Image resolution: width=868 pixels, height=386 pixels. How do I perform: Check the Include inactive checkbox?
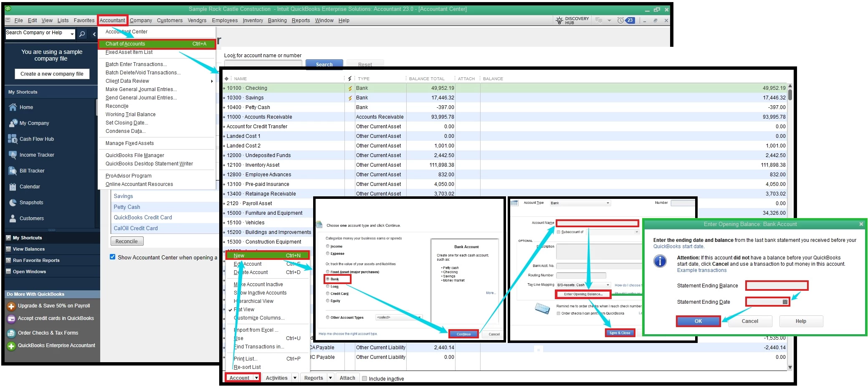(364, 378)
